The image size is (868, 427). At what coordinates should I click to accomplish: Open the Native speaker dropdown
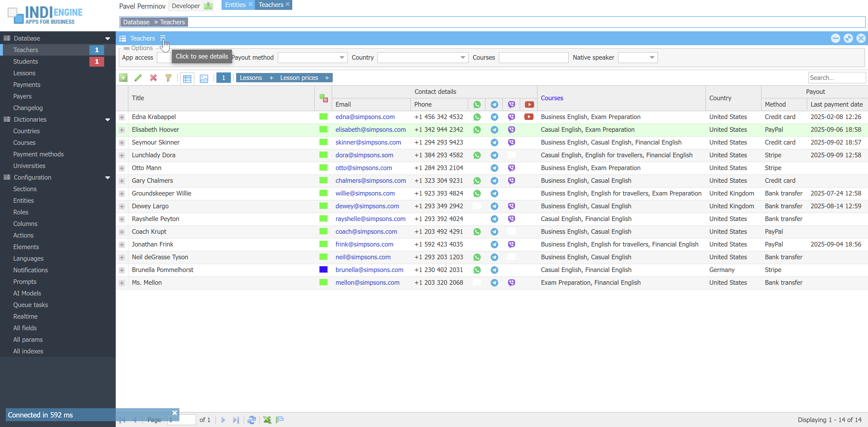(x=652, y=58)
